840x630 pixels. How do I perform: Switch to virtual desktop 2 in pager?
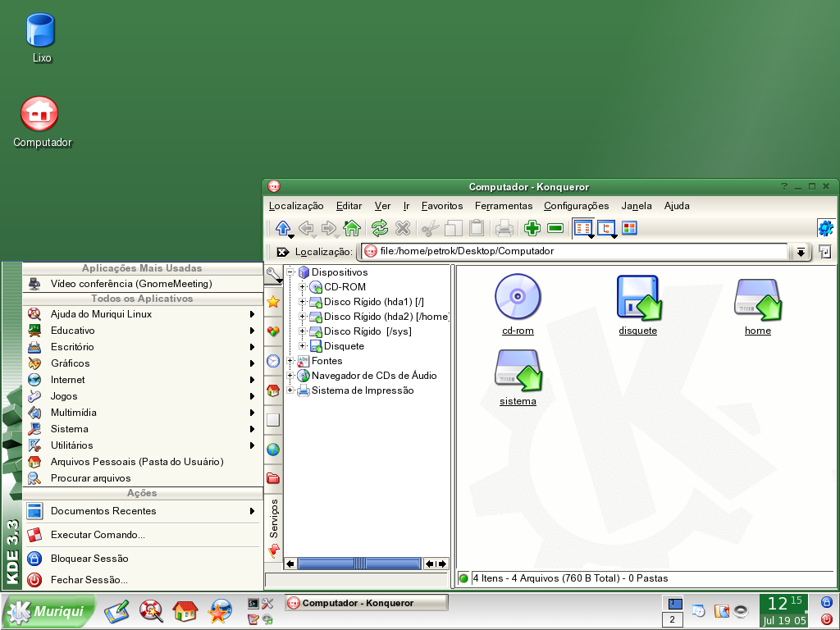673,620
